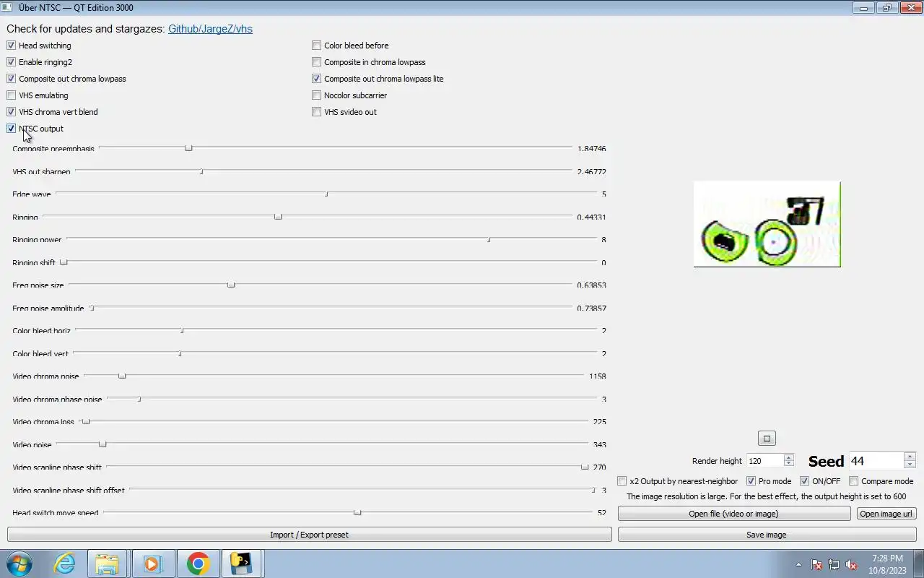This screenshot has height=578, width=924.
Task: Toggle the ON/OFF checkbox
Action: [804, 481]
